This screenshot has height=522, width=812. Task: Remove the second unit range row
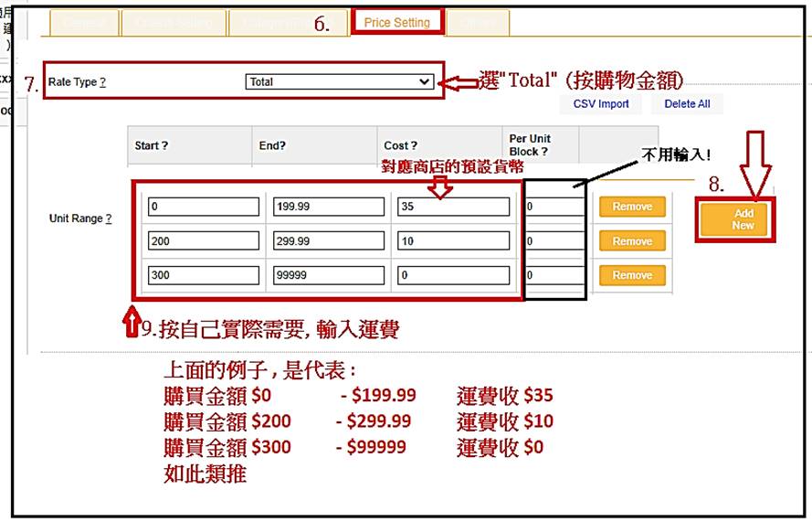tap(632, 241)
